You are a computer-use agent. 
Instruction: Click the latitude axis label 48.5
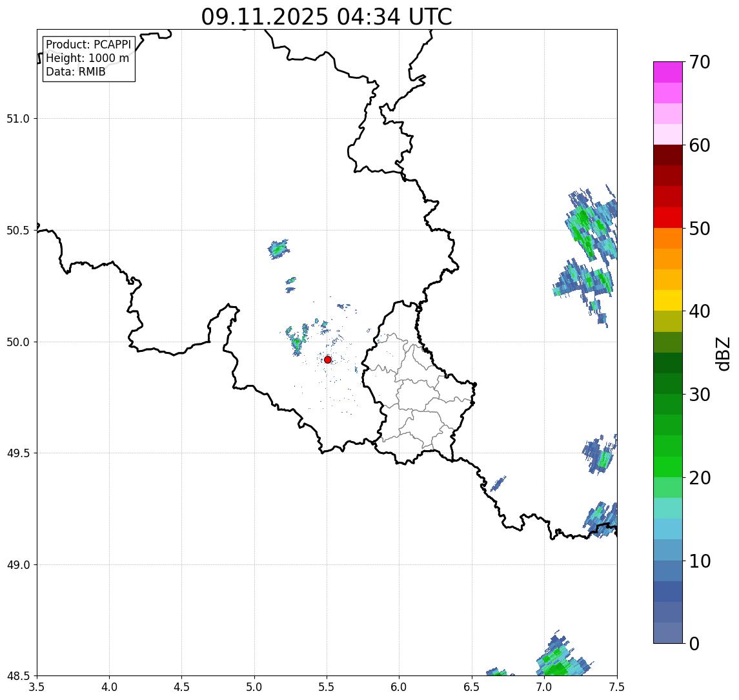coord(18,676)
